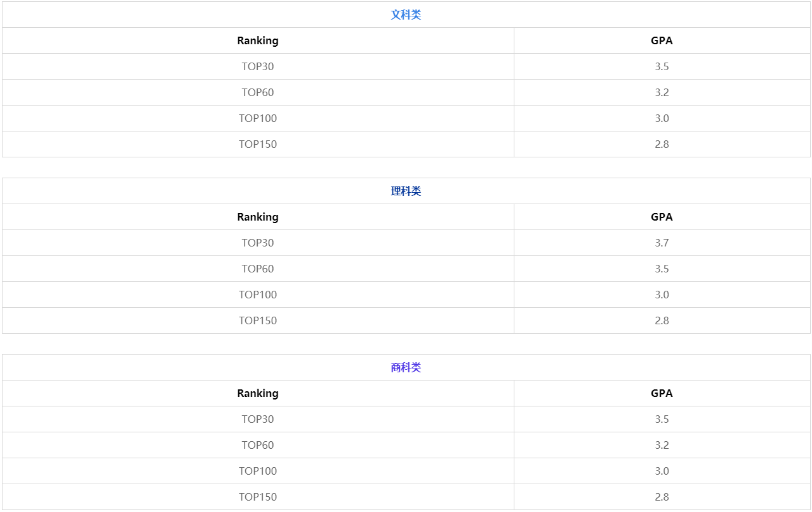Select TOP150 row label in 文科类 table

pyautogui.click(x=258, y=144)
